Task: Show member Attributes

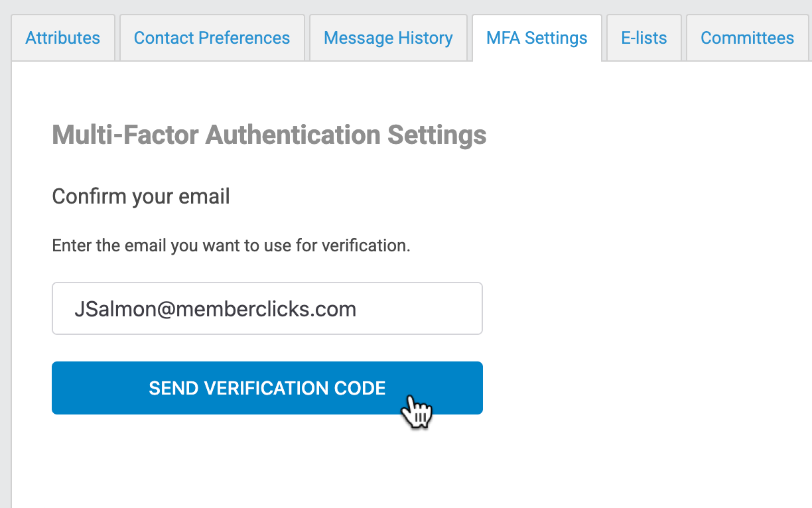Action: (x=63, y=38)
